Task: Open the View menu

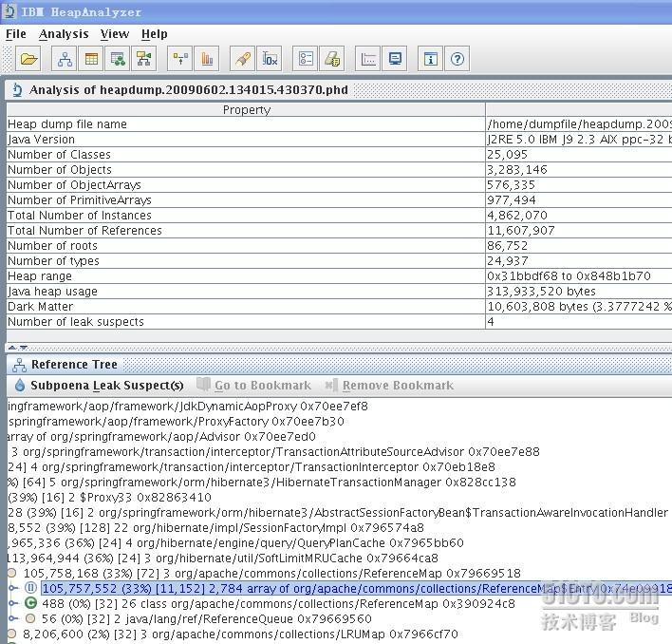Action: 115,34
